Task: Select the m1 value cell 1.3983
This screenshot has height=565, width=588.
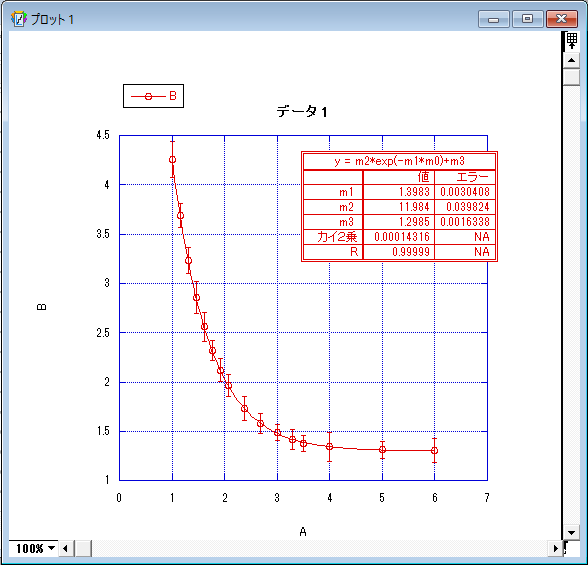Action: click(x=399, y=192)
